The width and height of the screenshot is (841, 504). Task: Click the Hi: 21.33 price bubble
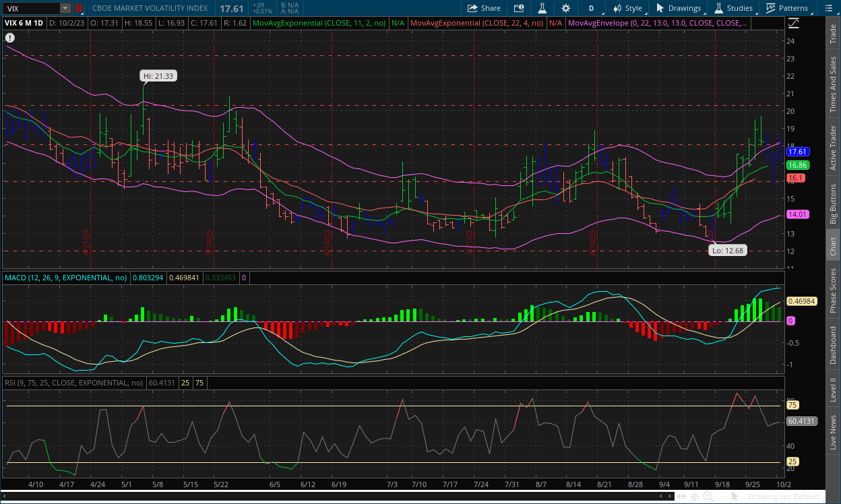pyautogui.click(x=158, y=76)
